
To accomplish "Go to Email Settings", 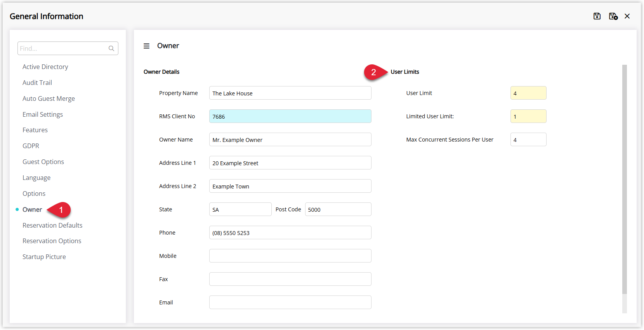I will [x=43, y=114].
